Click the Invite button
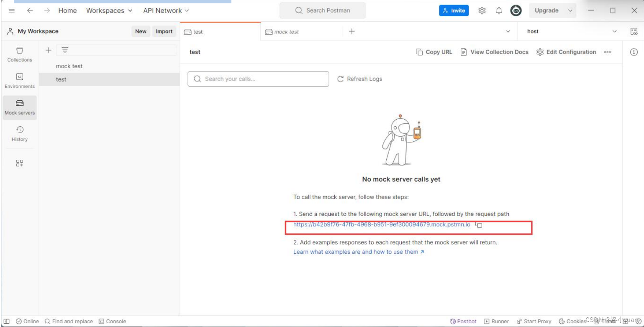The image size is (644, 327). (454, 10)
